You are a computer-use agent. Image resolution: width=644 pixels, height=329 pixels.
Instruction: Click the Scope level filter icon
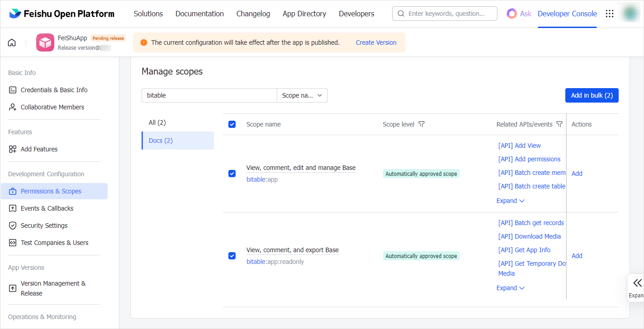(421, 124)
